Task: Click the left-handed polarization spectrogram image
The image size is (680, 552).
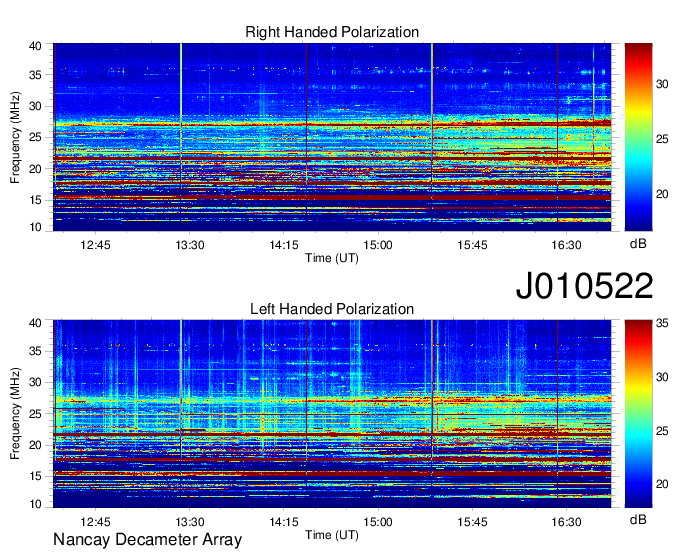Action: click(x=332, y=414)
